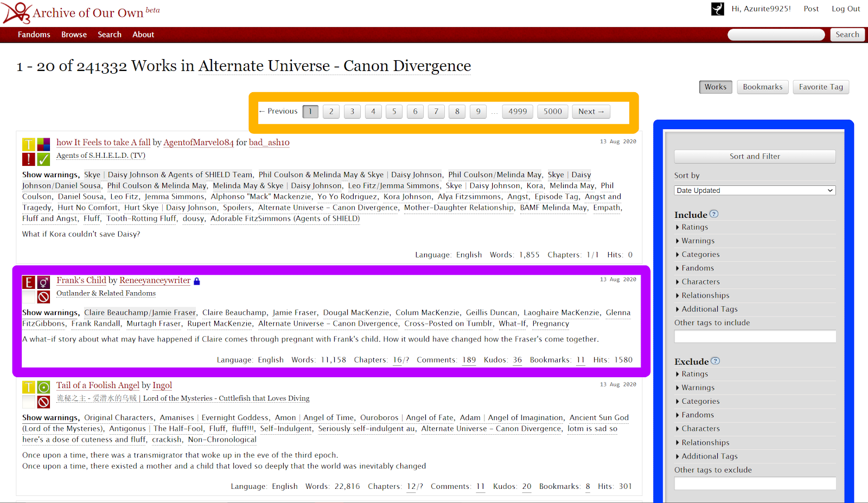Screen dimensions: 868x503
Task: Click the Favorite Tag button
Action: pyautogui.click(x=821, y=87)
